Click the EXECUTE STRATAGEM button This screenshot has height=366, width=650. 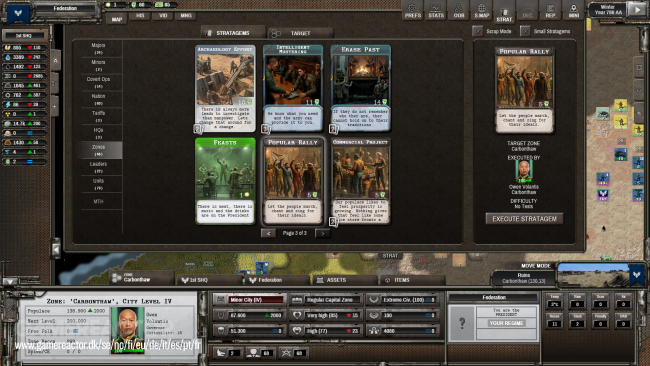coord(524,219)
